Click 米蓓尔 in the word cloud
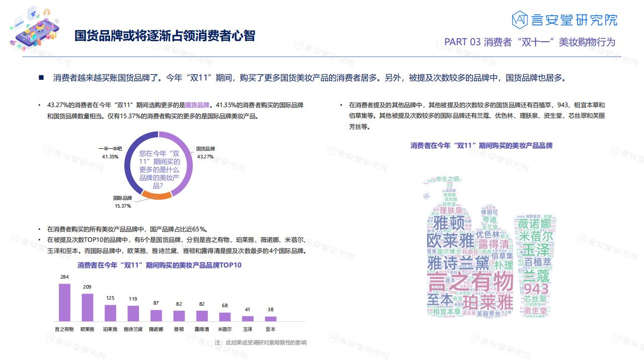 535,236
